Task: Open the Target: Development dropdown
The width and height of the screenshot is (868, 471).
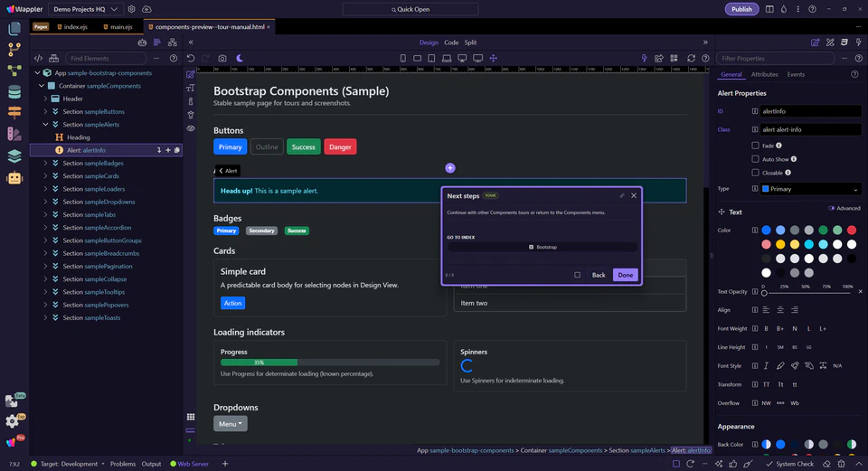Action: click(72, 464)
